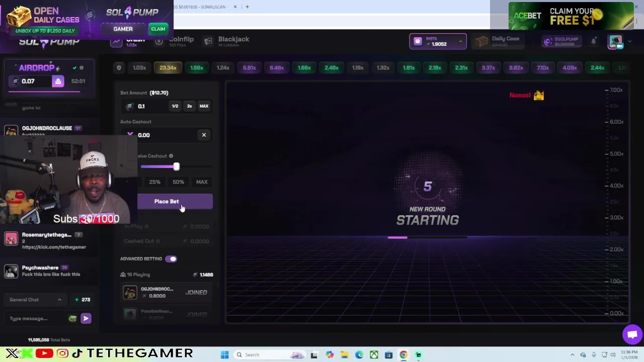Open File Explorer in the taskbar
644x362 pixels.
tap(345, 355)
